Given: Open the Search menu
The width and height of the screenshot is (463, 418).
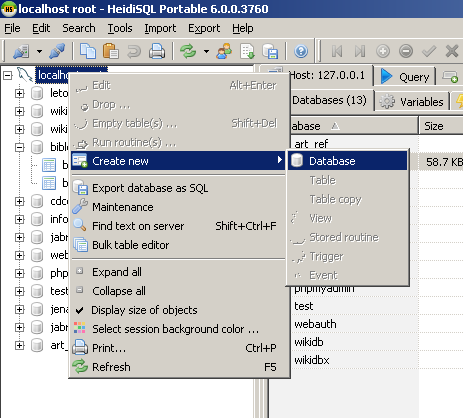Looking at the screenshot, I should pyautogui.click(x=79, y=28).
